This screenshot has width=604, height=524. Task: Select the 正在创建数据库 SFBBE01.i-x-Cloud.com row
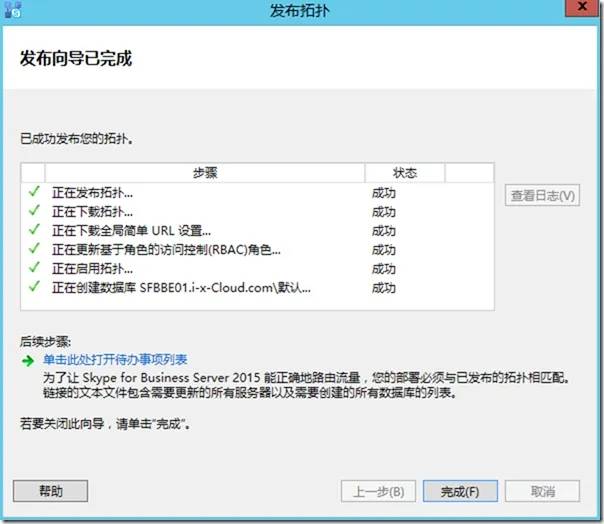[x=257, y=287]
